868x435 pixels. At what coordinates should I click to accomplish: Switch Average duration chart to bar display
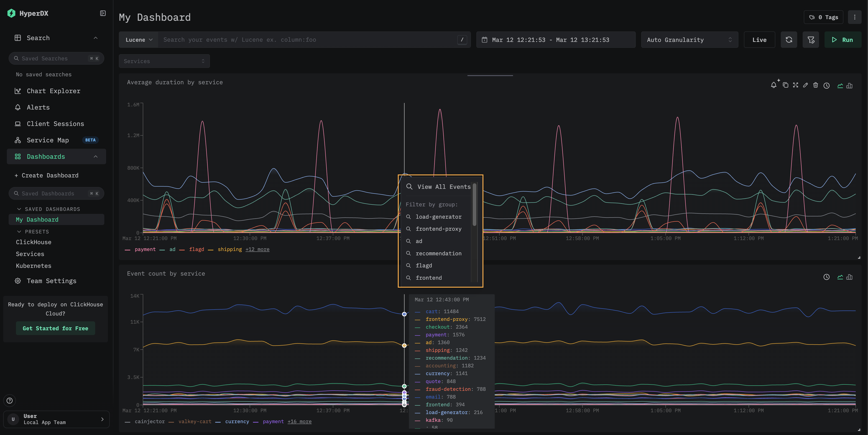tap(850, 86)
